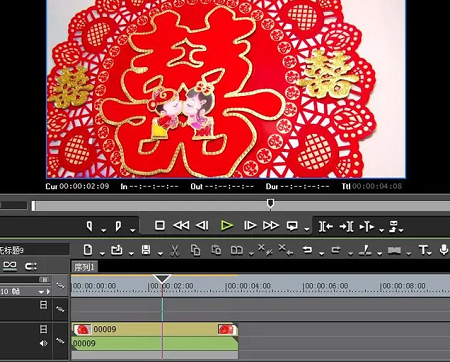
Task: Paste clip at cursor icon
Action: point(216,250)
